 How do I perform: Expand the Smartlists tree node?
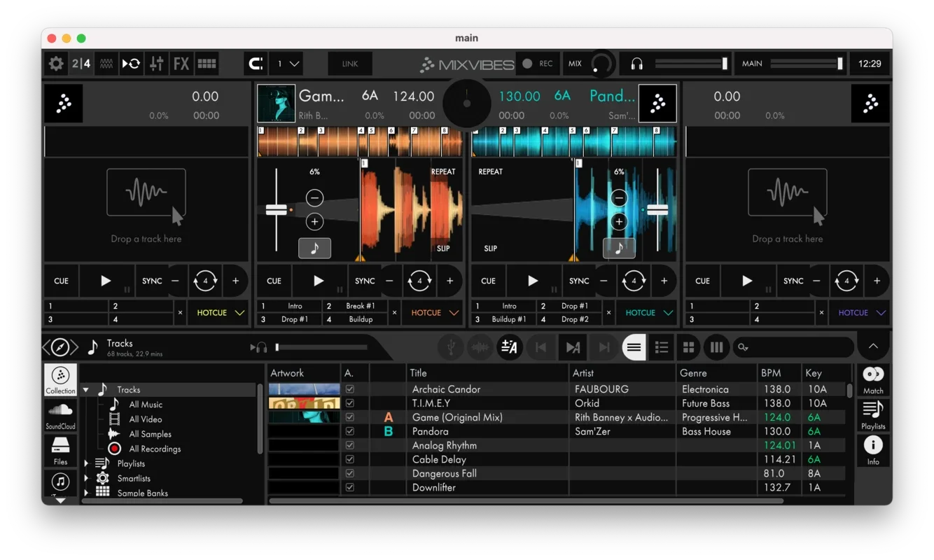pyautogui.click(x=86, y=478)
